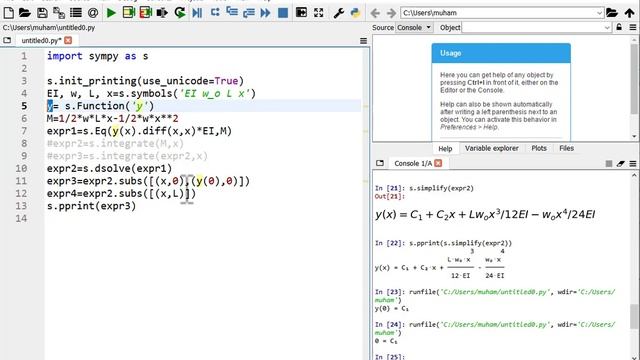
Task: Continue debugging with the double-arrow icon
Action: [265, 13]
